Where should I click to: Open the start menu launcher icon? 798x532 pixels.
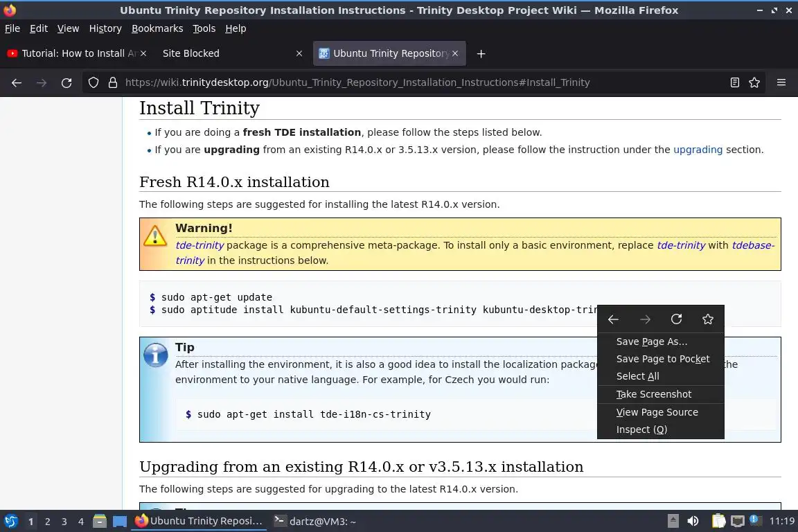click(x=10, y=522)
